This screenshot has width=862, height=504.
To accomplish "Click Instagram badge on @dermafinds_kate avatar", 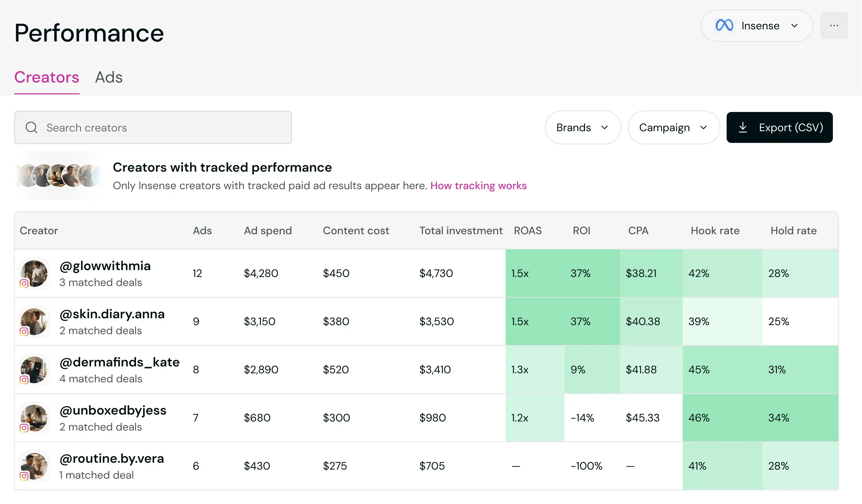I will pyautogui.click(x=24, y=380).
